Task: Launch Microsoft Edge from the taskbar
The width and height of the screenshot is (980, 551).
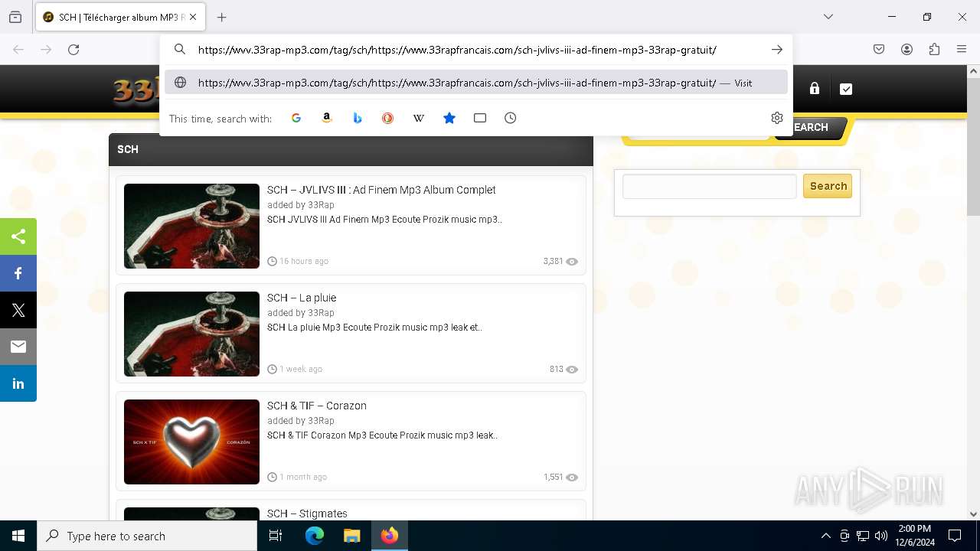Action: pos(315,536)
